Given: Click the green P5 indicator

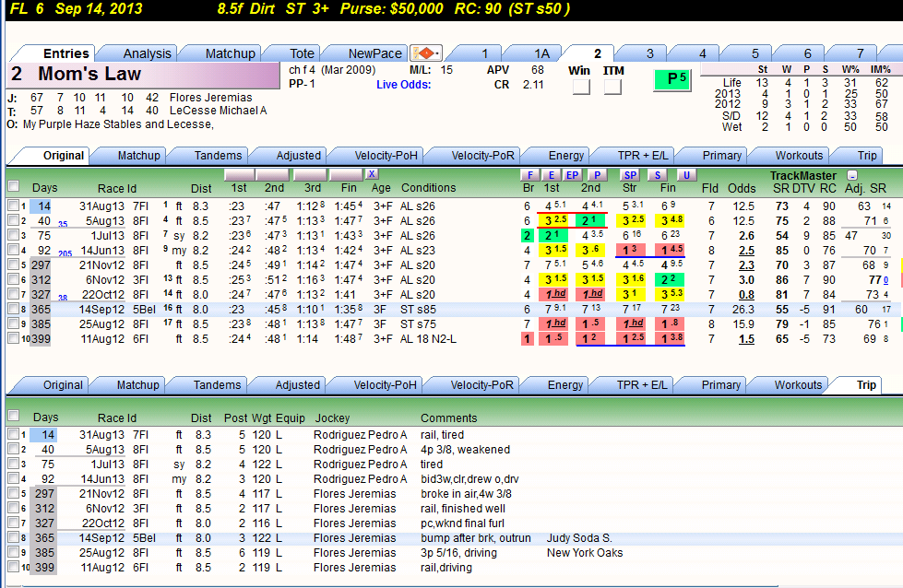Looking at the screenshot, I should click(672, 79).
